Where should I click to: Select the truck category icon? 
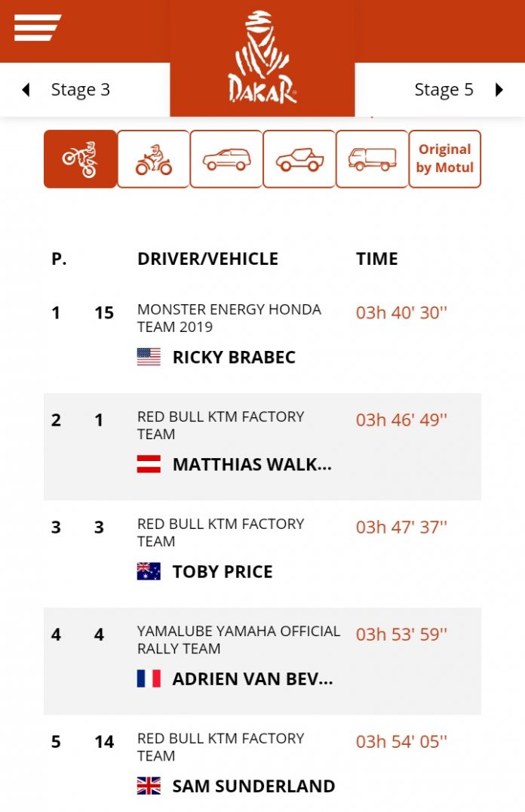(372, 159)
